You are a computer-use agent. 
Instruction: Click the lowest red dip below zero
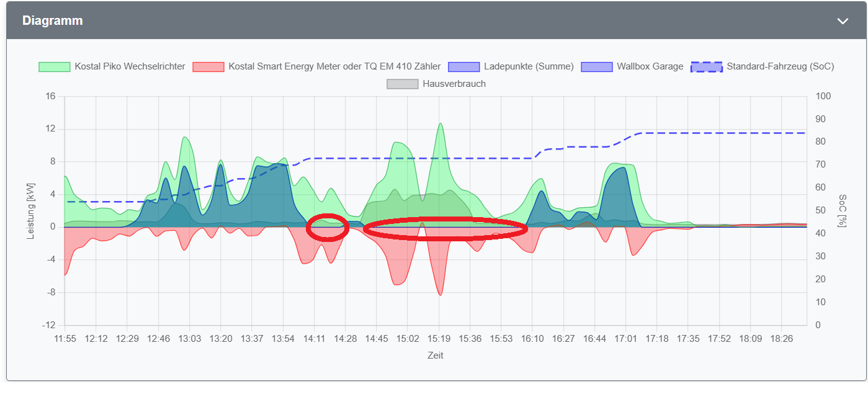[x=441, y=293]
